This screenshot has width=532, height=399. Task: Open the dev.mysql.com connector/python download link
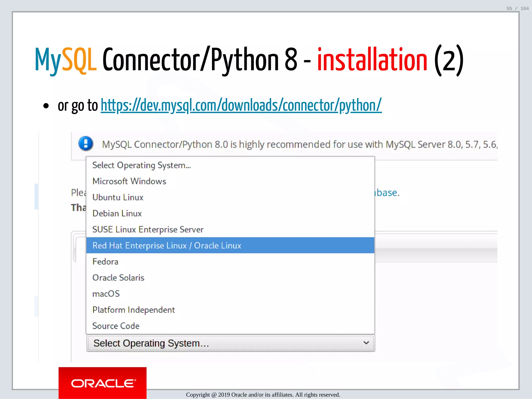[241, 105]
